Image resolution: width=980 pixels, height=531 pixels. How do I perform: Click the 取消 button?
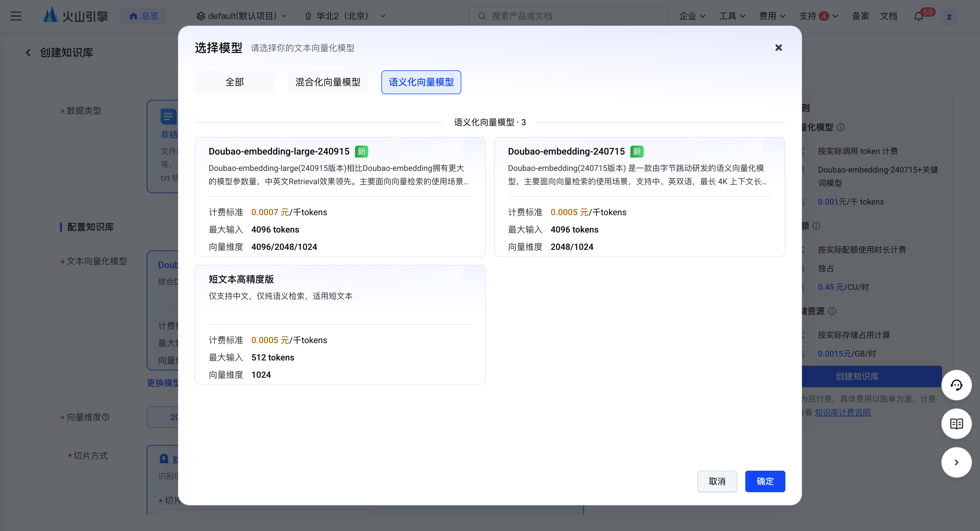[717, 481]
